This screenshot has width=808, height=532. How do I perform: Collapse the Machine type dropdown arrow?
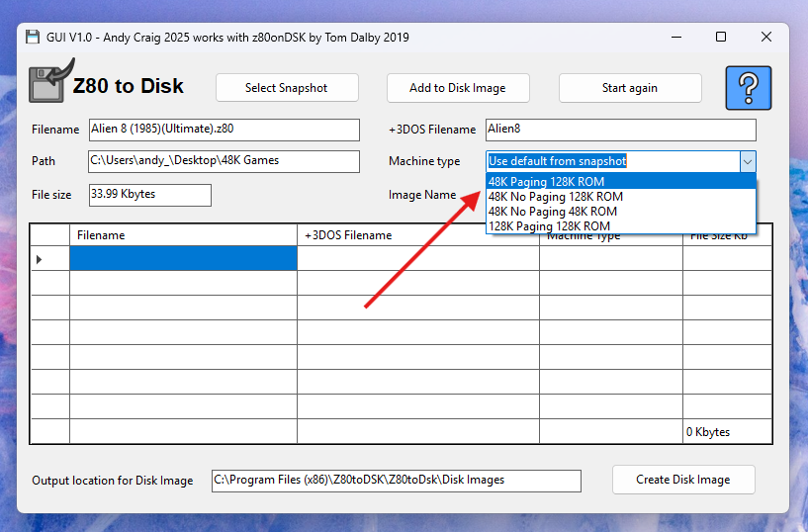(x=748, y=161)
